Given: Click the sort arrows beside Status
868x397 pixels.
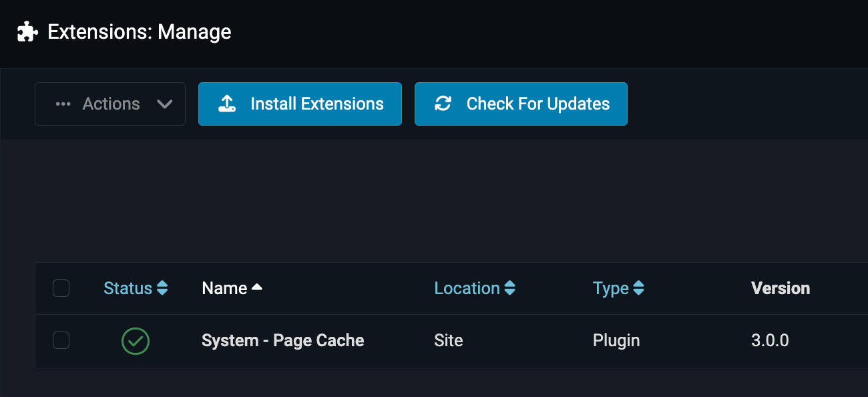Looking at the screenshot, I should 162,288.
